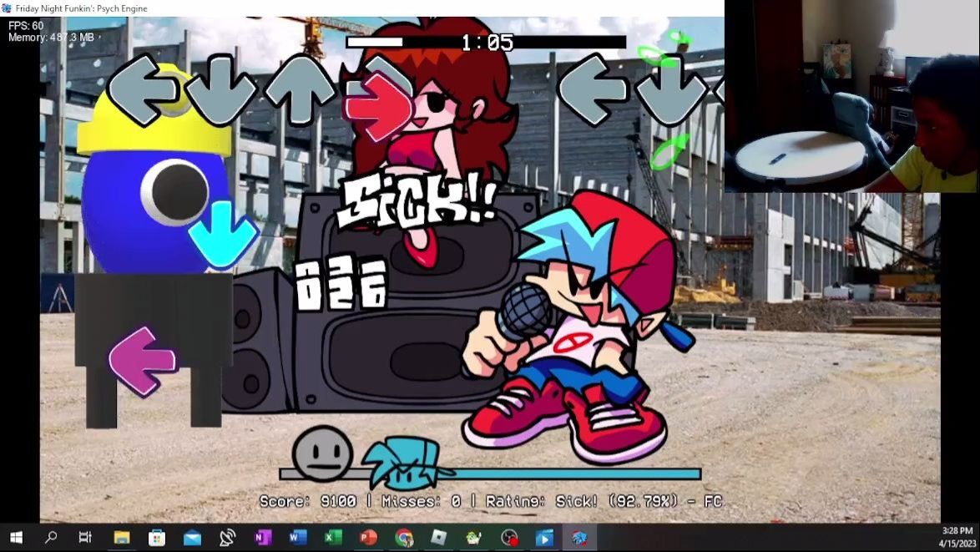
Task: Launch Microsoft Store from the taskbar
Action: tap(157, 538)
